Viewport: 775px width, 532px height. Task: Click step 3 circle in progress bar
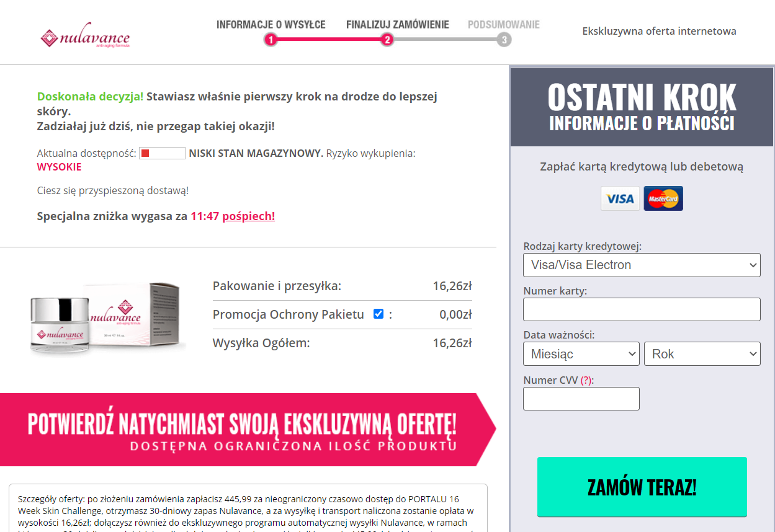(x=504, y=40)
